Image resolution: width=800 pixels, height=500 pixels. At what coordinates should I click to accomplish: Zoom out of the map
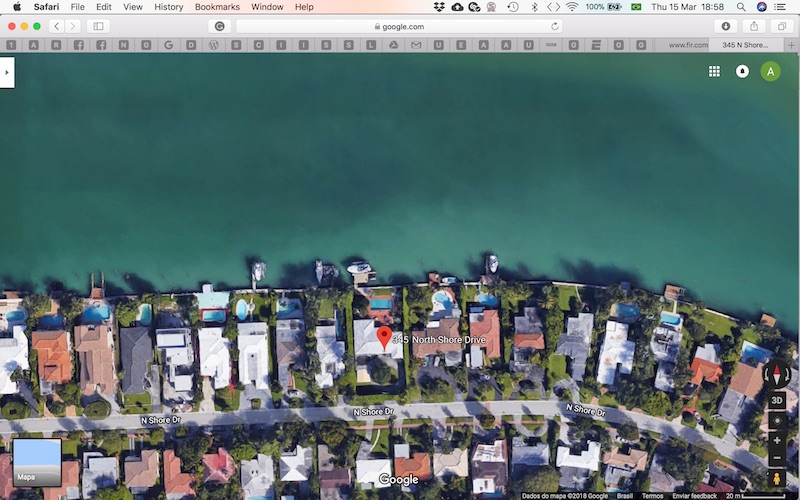point(777,457)
